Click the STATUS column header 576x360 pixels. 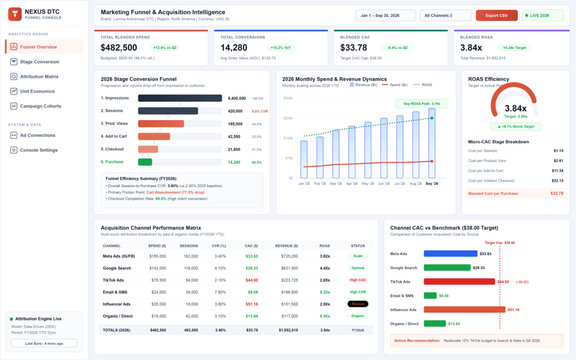(x=358, y=246)
